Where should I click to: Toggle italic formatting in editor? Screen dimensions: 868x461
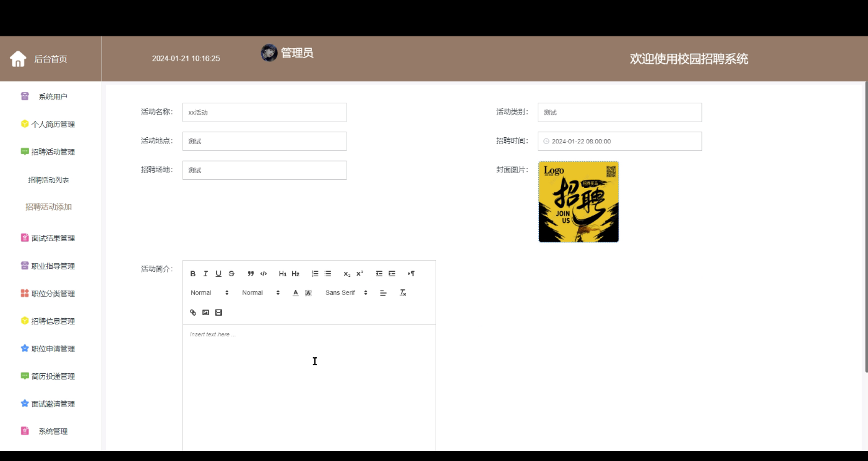[x=206, y=274]
